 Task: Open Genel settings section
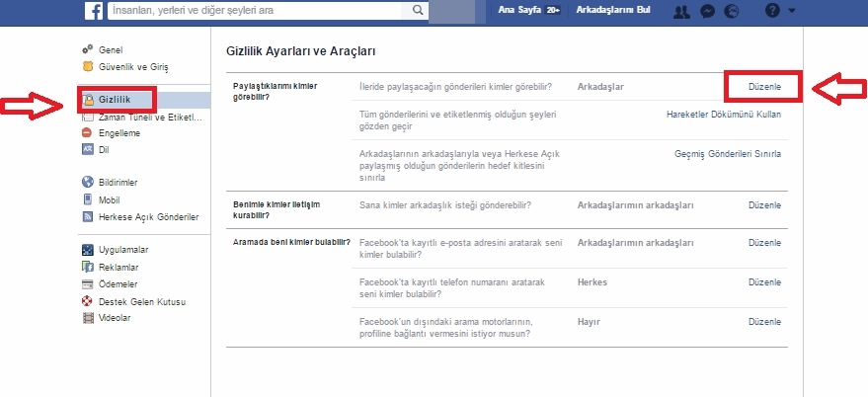pos(111,49)
